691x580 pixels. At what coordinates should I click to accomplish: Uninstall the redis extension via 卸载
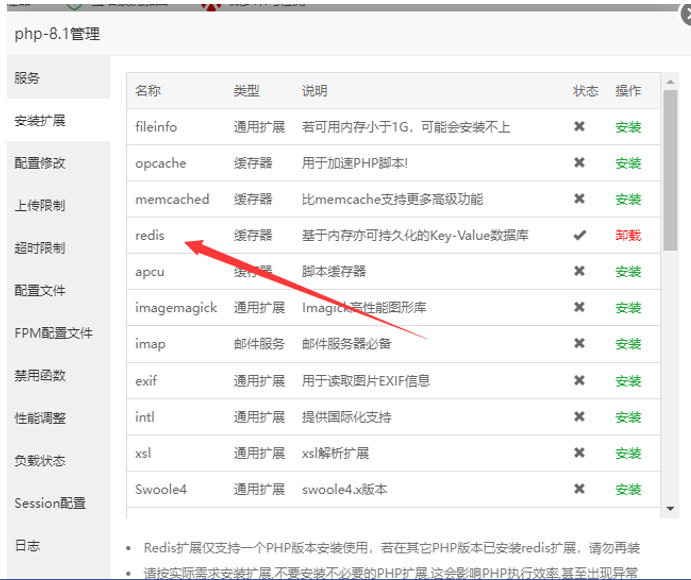point(628,235)
